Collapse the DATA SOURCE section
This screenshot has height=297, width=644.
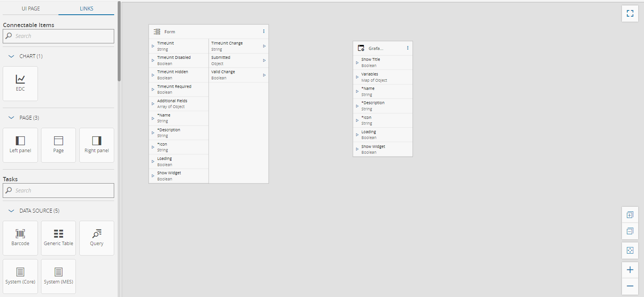coord(11,211)
